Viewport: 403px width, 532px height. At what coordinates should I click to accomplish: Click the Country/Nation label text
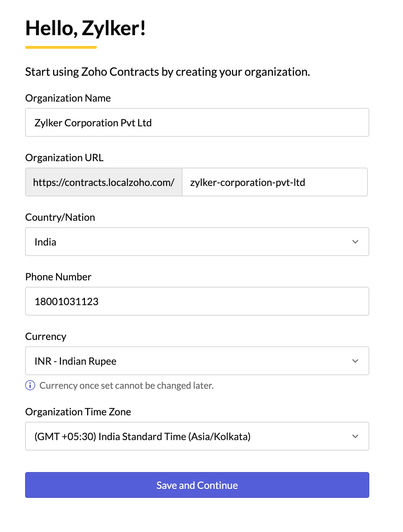[x=60, y=217]
